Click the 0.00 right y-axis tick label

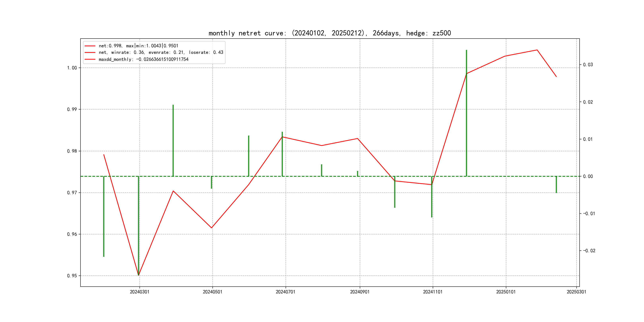588,177
